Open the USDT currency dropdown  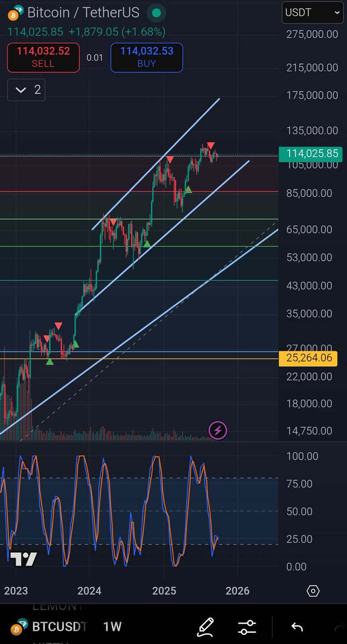(313, 13)
